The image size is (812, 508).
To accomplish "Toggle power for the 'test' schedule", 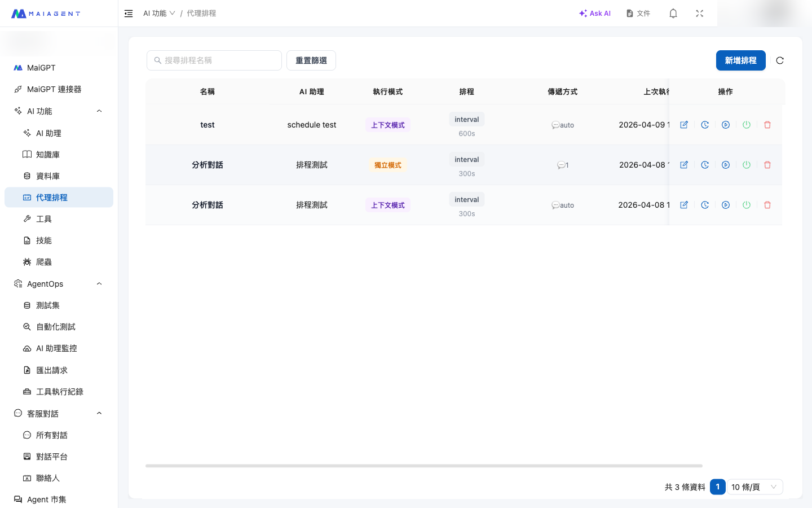I will click(747, 125).
